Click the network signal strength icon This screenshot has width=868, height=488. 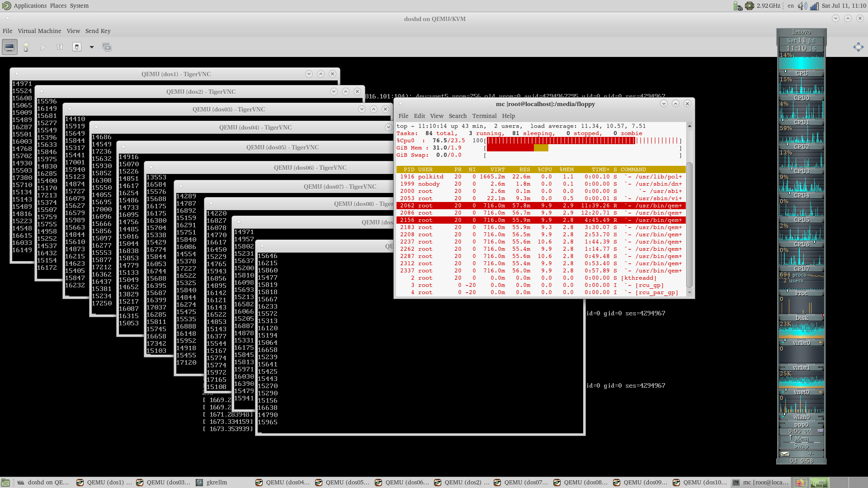(814, 6)
